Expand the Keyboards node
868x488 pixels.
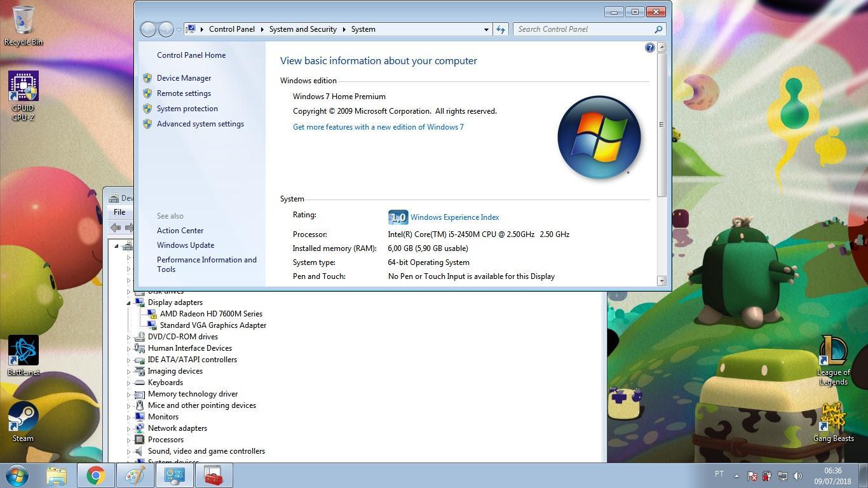128,383
